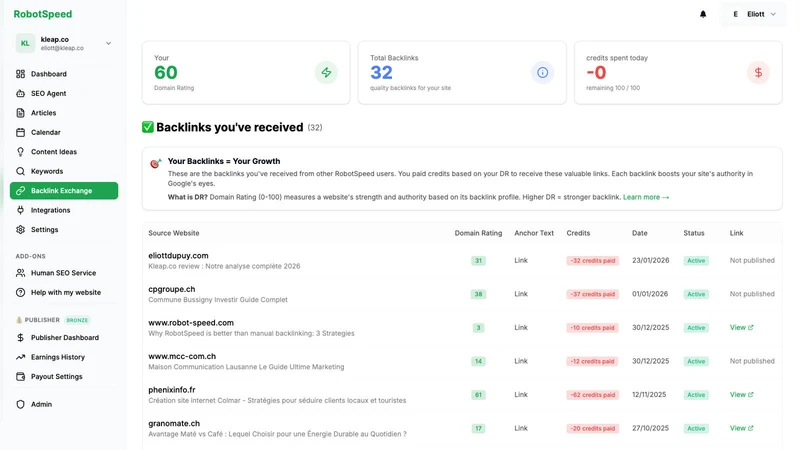The width and height of the screenshot is (800, 450).
Task: Click the Articles document icon
Action: (x=20, y=113)
